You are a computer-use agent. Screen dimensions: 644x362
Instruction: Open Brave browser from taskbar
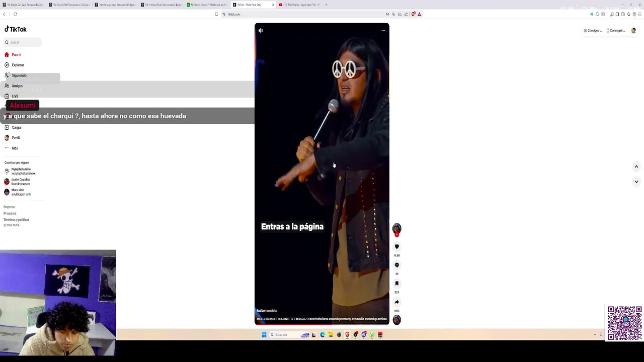(347, 335)
